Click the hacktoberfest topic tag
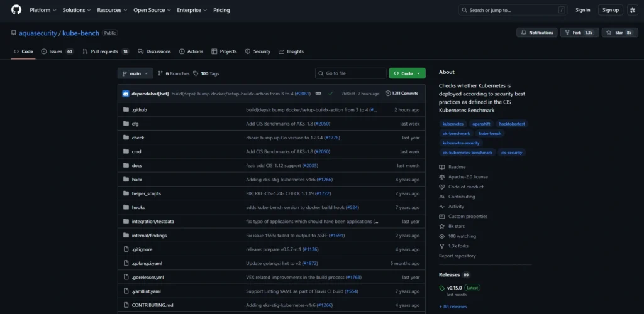The width and height of the screenshot is (644, 314). [512, 123]
